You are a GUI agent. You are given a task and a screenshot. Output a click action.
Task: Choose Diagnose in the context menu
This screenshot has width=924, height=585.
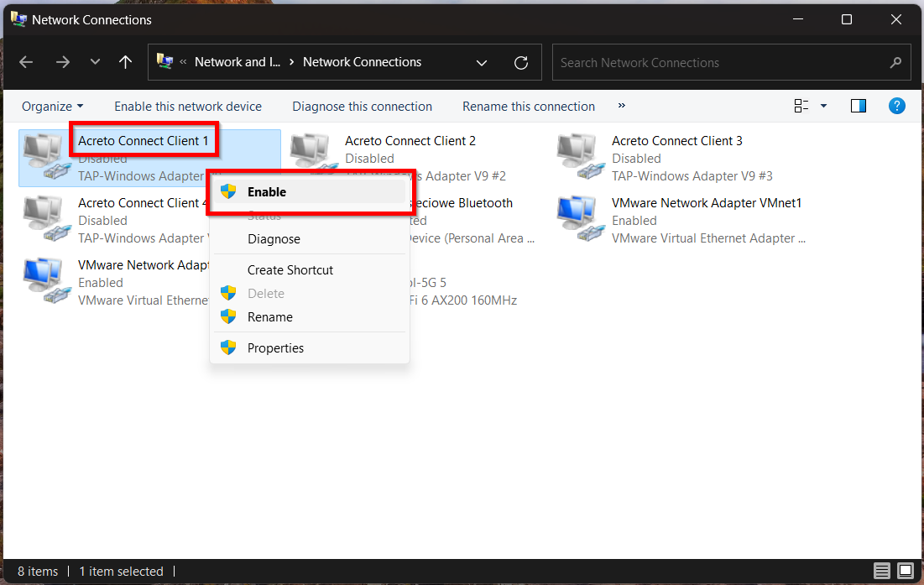[310, 239]
